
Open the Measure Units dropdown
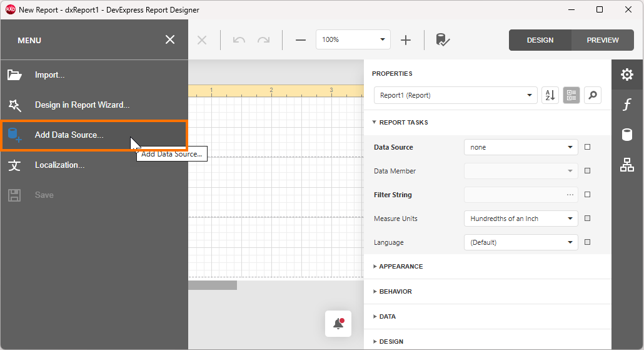(x=521, y=219)
